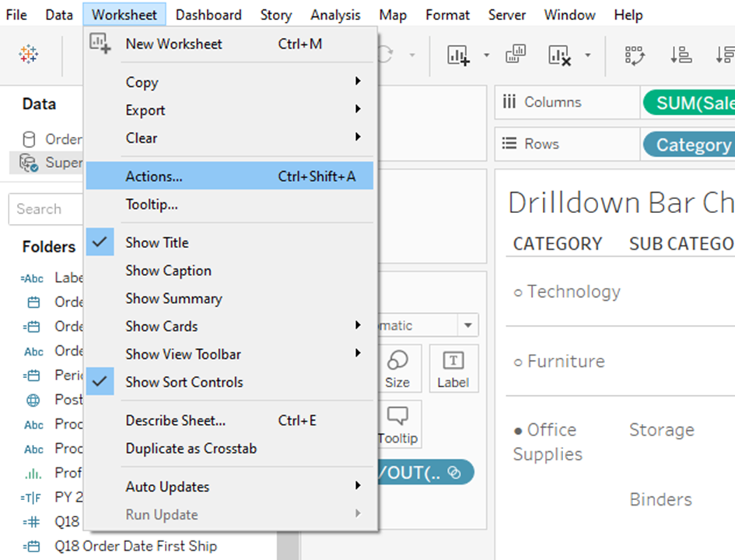Viewport: 735px width, 560px height.
Task: Click the Search fields input box
Action: coord(46,209)
